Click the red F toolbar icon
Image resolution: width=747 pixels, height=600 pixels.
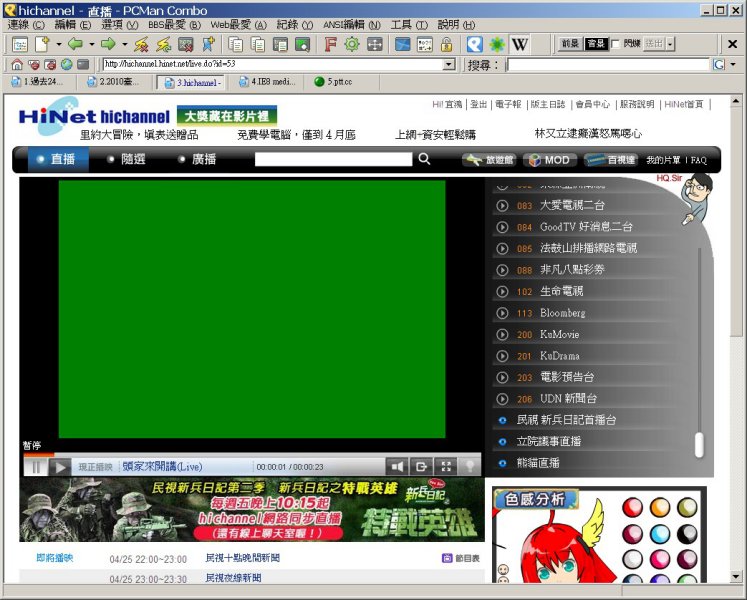coord(330,44)
